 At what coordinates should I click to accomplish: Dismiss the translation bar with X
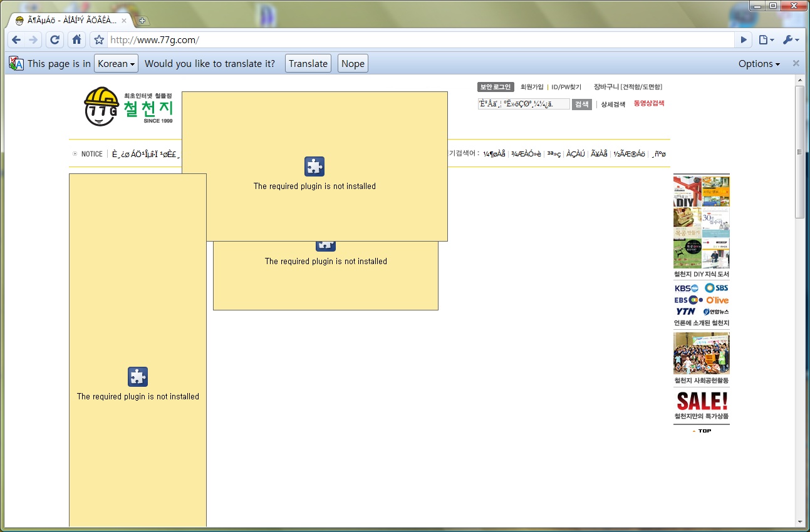796,63
